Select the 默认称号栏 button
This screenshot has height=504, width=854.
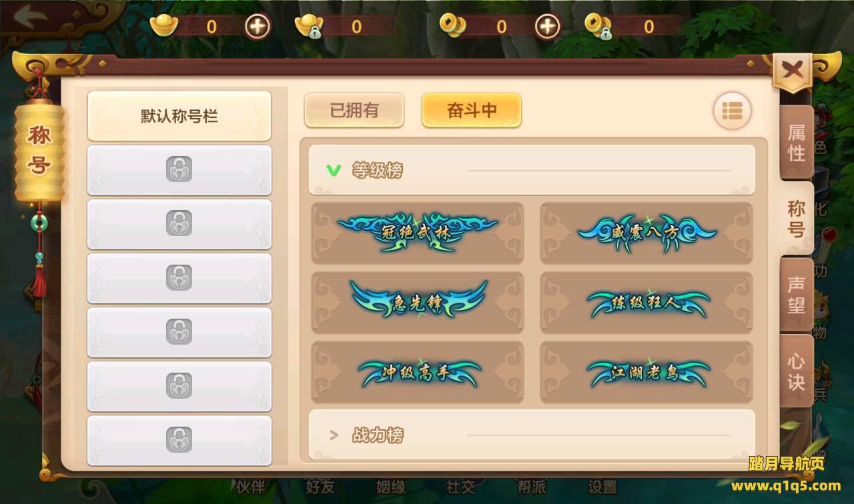pos(179,116)
